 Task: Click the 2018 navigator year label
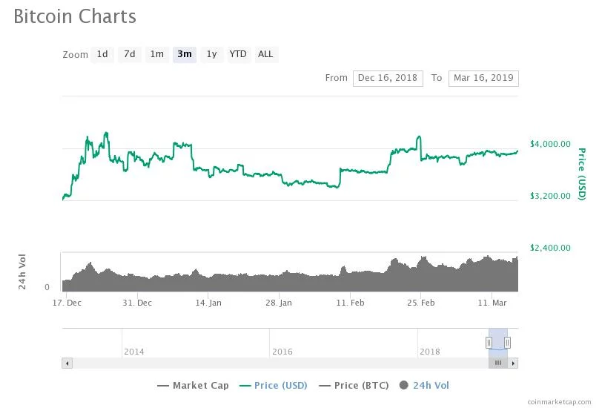430,352
